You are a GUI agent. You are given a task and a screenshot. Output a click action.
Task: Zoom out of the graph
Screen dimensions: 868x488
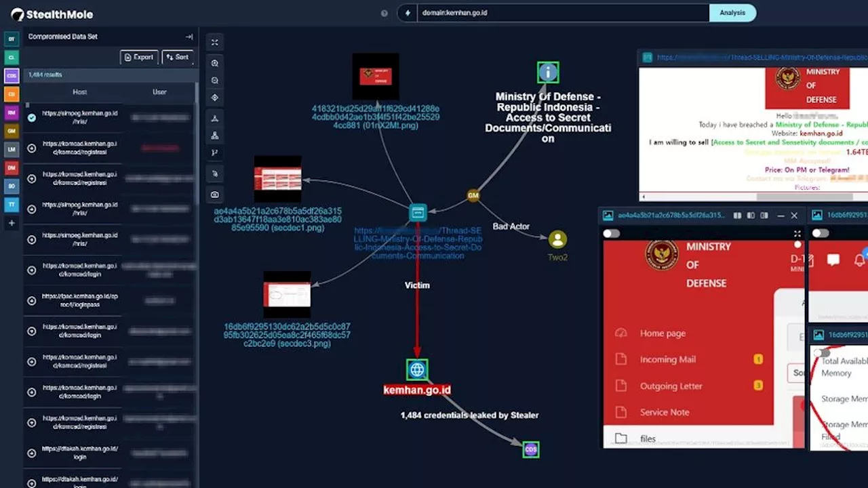coord(214,80)
